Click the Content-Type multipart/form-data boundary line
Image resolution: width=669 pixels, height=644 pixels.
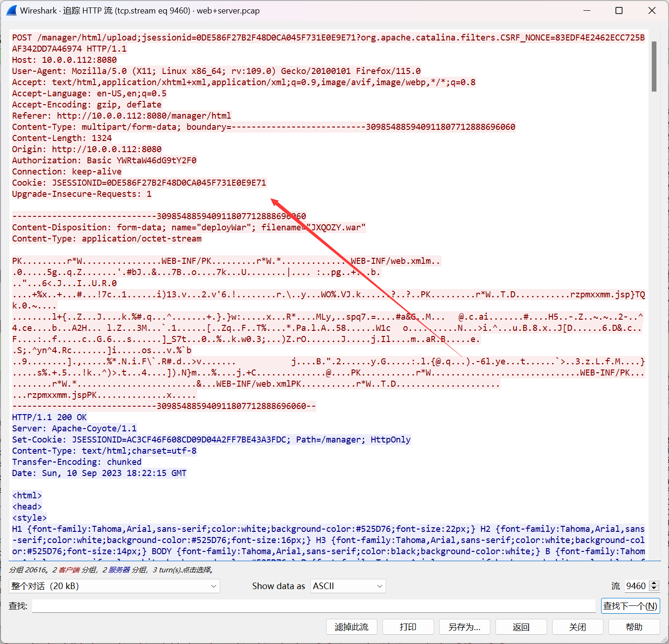tap(264, 127)
